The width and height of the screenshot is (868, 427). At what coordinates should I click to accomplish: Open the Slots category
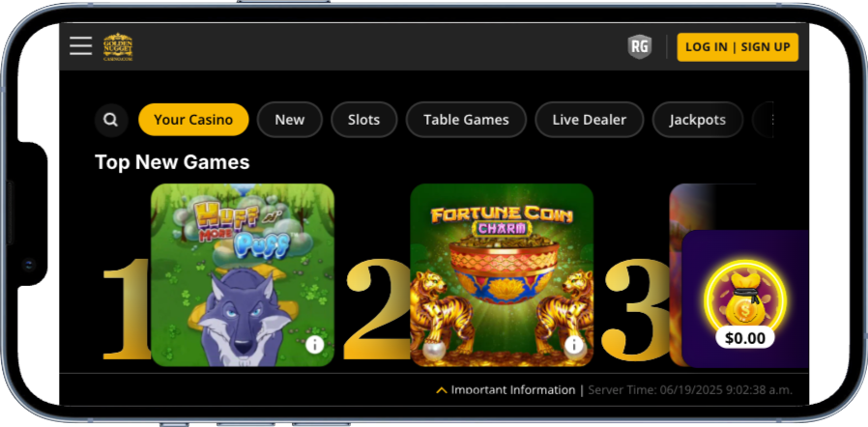click(x=363, y=120)
